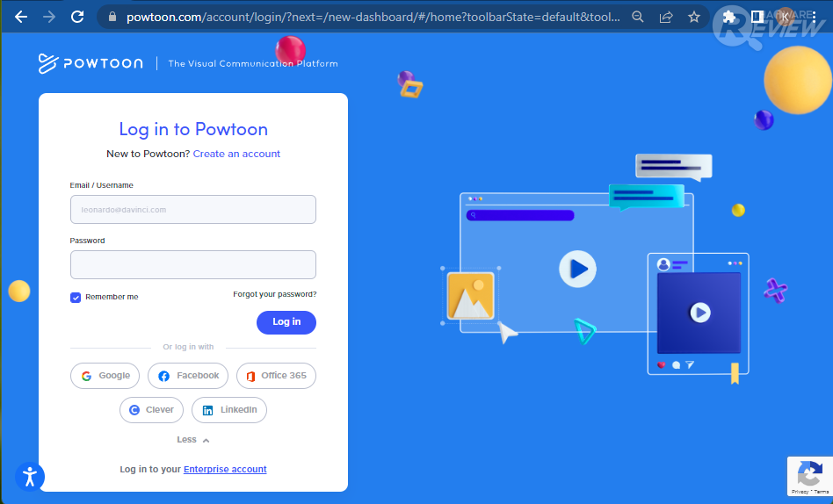Uncheck the Remember me checkbox

click(x=76, y=298)
